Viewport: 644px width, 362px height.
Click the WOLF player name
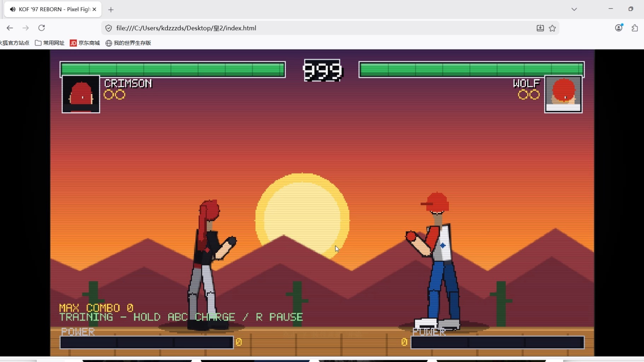point(526,83)
